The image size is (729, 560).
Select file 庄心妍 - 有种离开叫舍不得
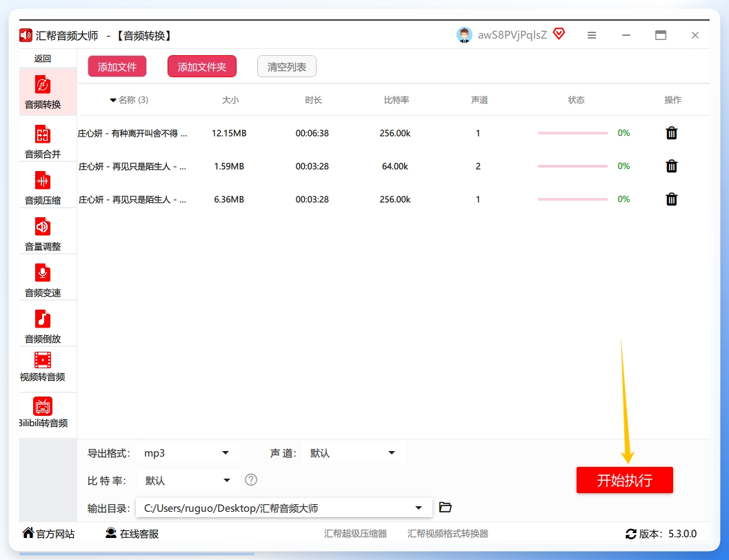tap(132, 133)
